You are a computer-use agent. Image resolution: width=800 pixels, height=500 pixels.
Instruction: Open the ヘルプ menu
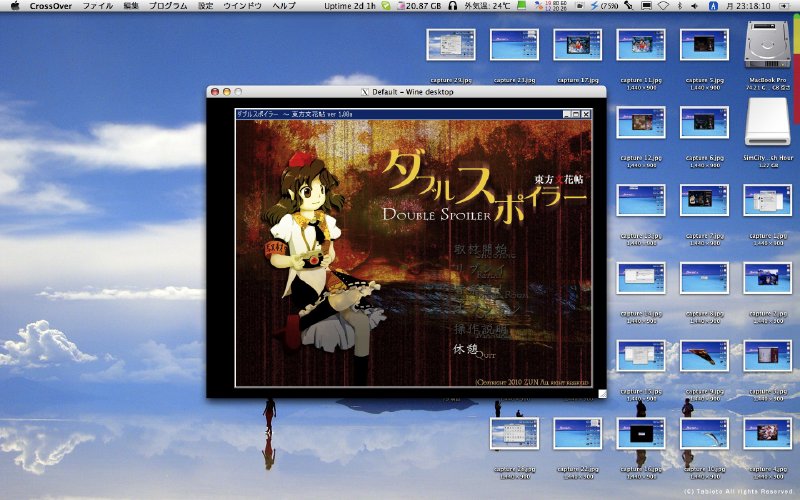point(284,6)
